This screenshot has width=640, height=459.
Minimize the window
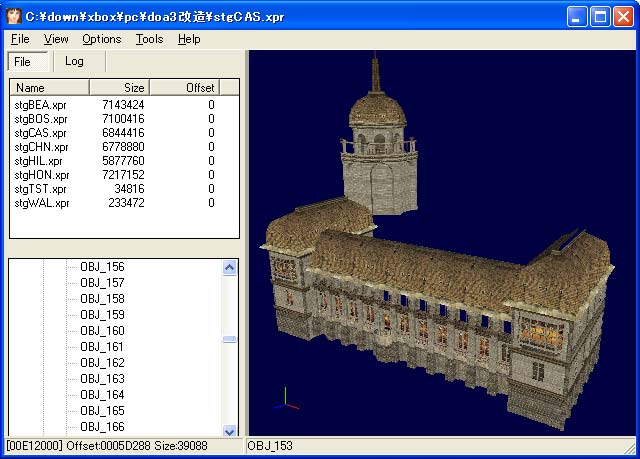[x=577, y=17]
